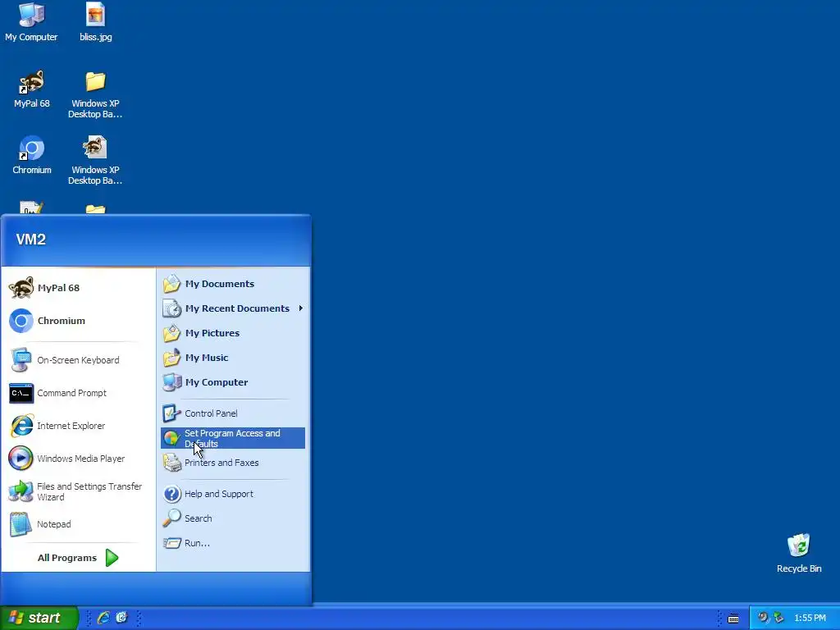This screenshot has height=630, width=840.
Task: Start Windows Media Player
Action: [x=78, y=459]
